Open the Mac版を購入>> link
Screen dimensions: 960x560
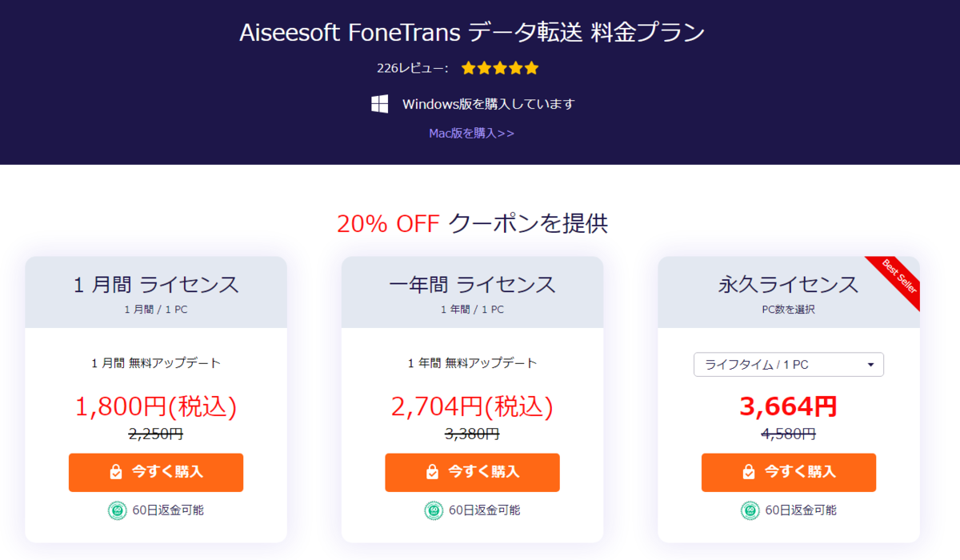[x=471, y=133]
